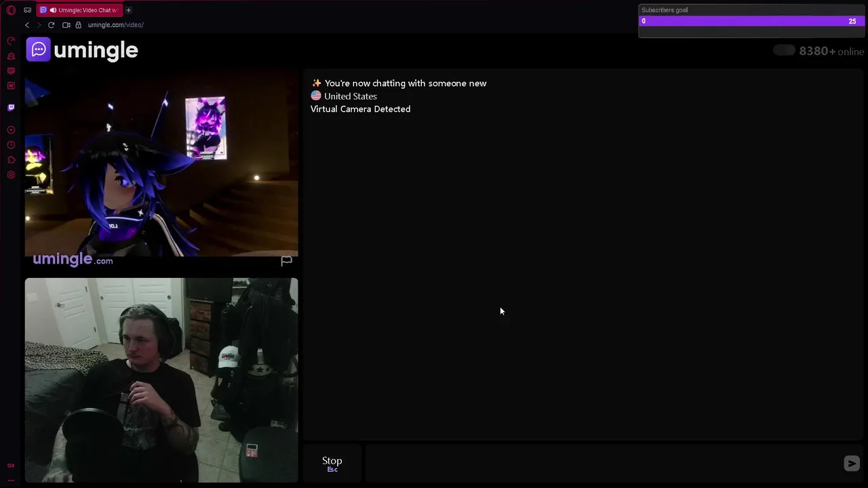The width and height of the screenshot is (868, 488).
Task: View site security via the padlock icon
Action: tap(78, 25)
